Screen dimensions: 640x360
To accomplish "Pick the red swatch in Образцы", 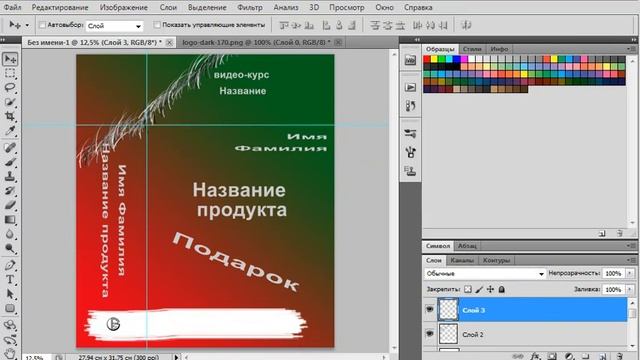I will pyautogui.click(x=427, y=59).
